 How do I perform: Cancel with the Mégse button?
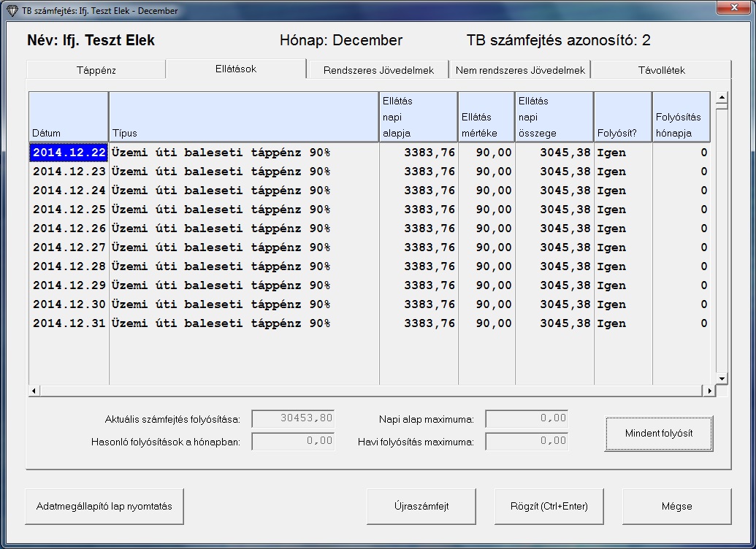(676, 506)
